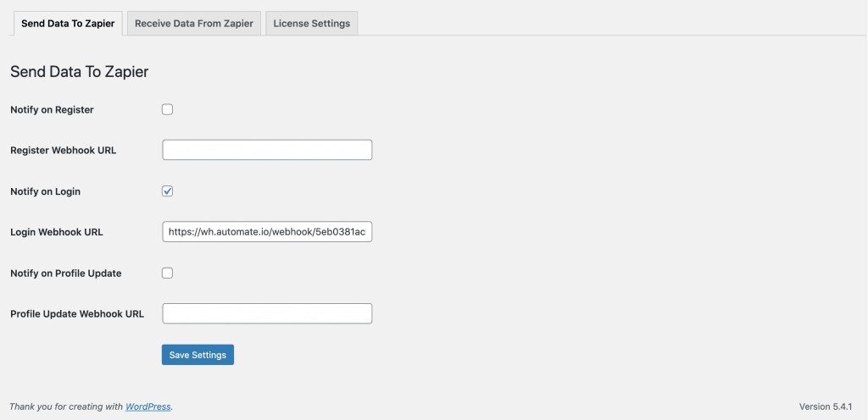868x420 pixels.
Task: Click the Thank you for creating with text
Action: tap(66, 406)
